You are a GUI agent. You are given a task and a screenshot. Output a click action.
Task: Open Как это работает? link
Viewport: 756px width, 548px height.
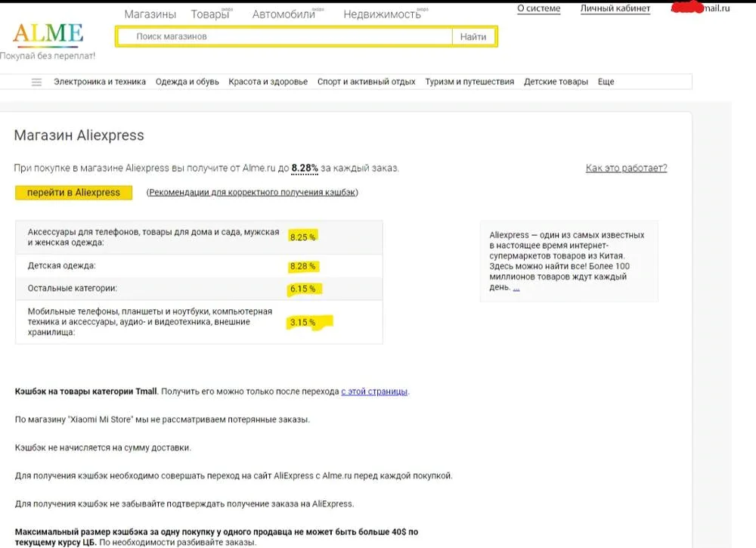point(626,169)
